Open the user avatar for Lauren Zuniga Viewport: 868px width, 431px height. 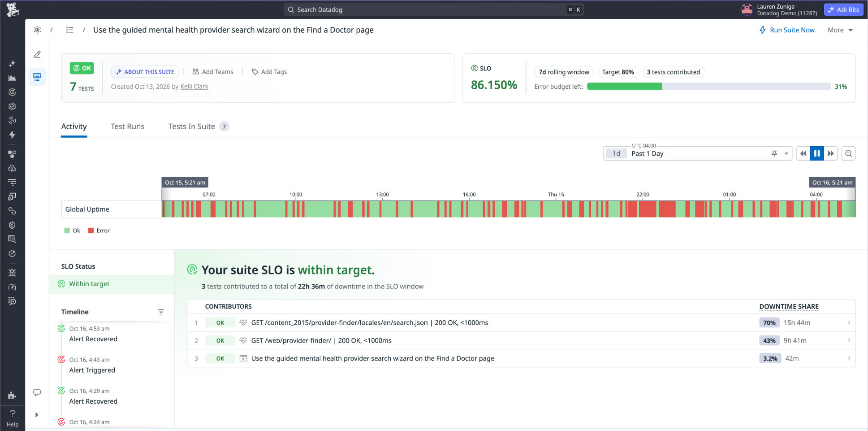(x=747, y=9)
